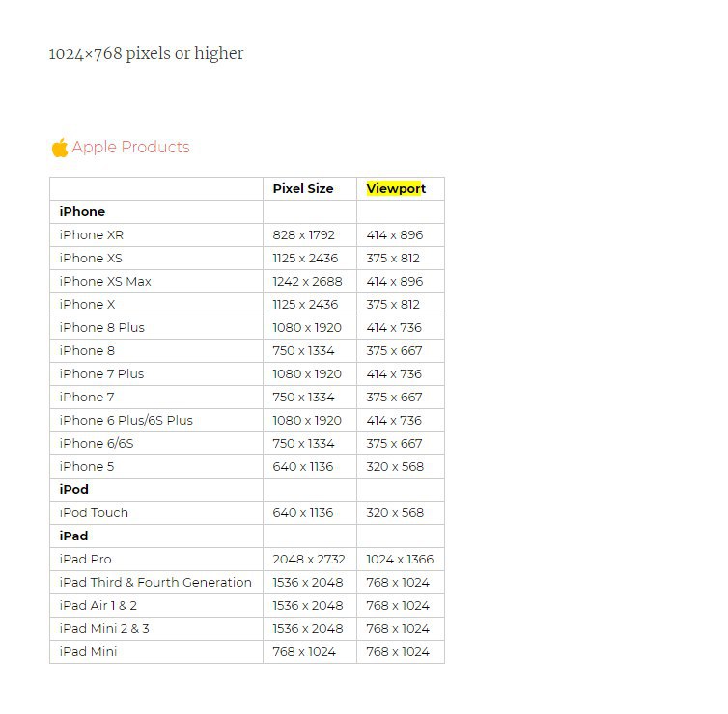Click iPhone 5 viewport 320 x 568
Screen dimensions: 728x714
(395, 467)
